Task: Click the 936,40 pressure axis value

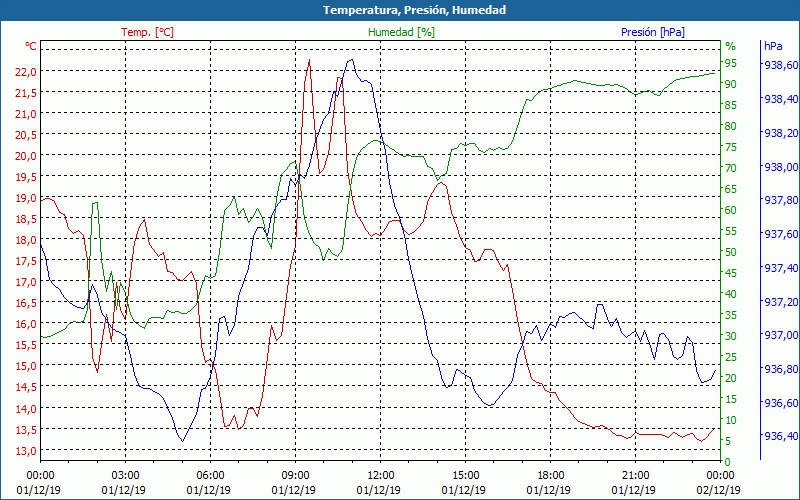Action: [x=781, y=436]
